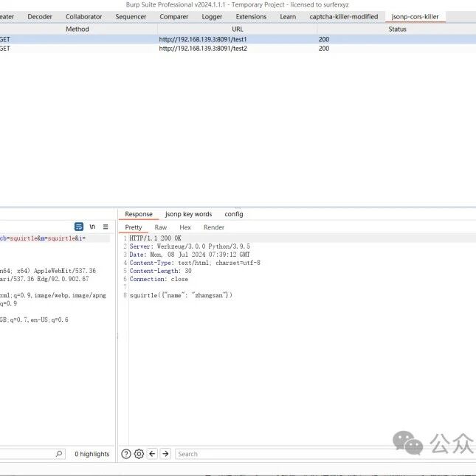Image resolution: width=476 pixels, height=476 pixels.
Task: Open the config tab
Action: point(234,214)
